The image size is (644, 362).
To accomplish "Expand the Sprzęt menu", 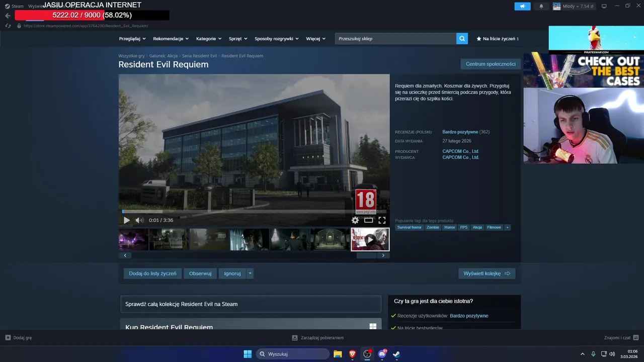I will (x=238, y=39).
